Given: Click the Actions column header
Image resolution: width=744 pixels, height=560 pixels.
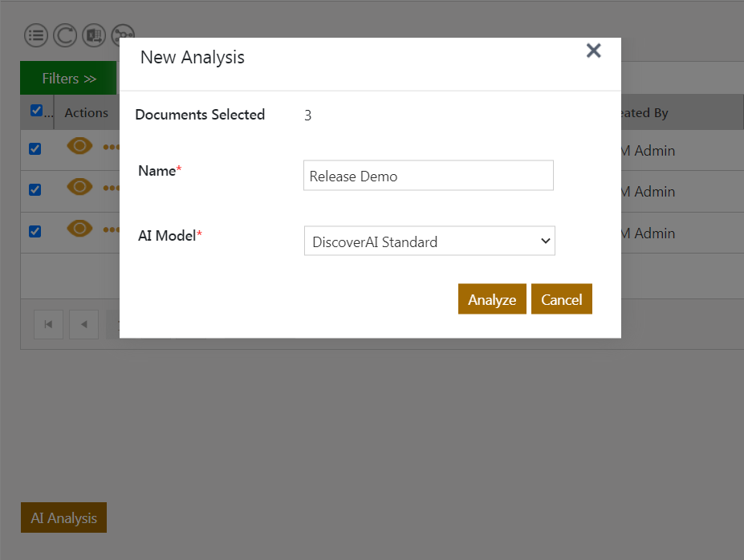Looking at the screenshot, I should tap(87, 113).
